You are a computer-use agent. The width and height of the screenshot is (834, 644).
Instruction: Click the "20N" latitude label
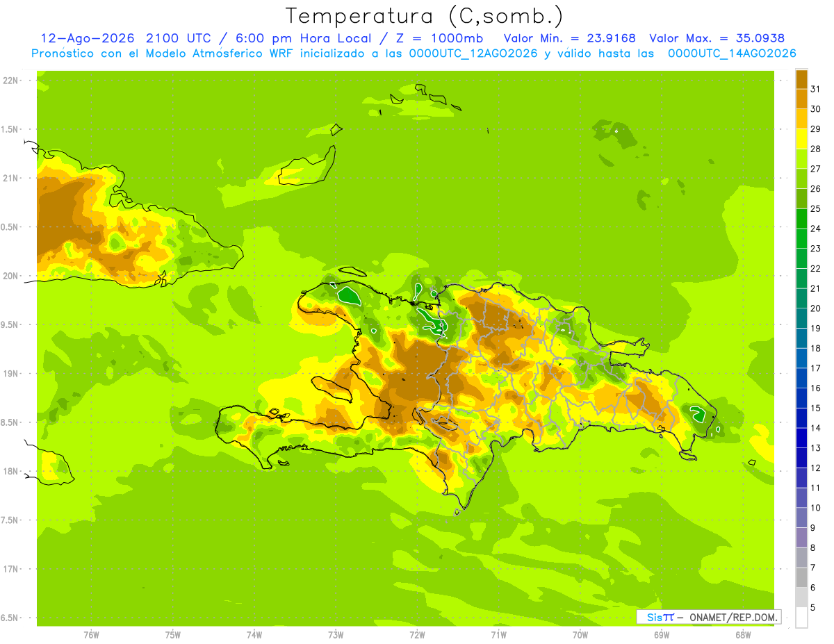(x=11, y=276)
